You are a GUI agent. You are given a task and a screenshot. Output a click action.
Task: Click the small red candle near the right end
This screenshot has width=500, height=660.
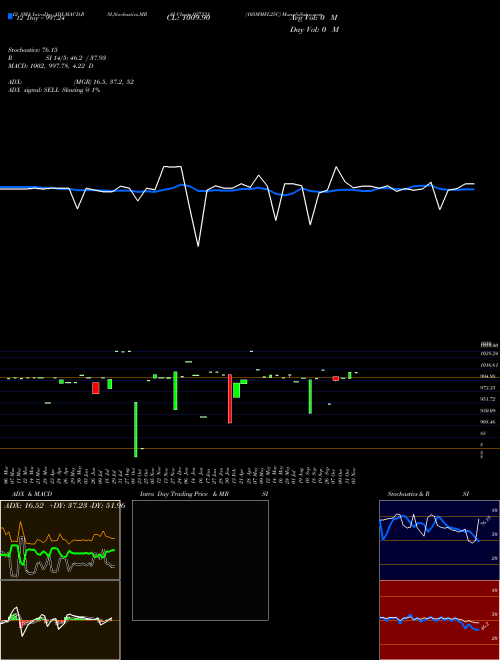pos(335,378)
